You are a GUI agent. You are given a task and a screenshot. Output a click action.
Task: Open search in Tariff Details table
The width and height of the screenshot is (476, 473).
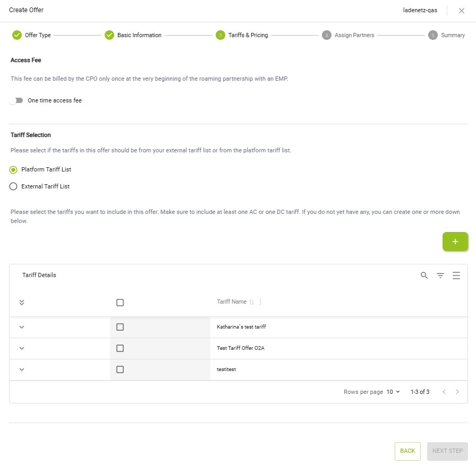(x=424, y=275)
